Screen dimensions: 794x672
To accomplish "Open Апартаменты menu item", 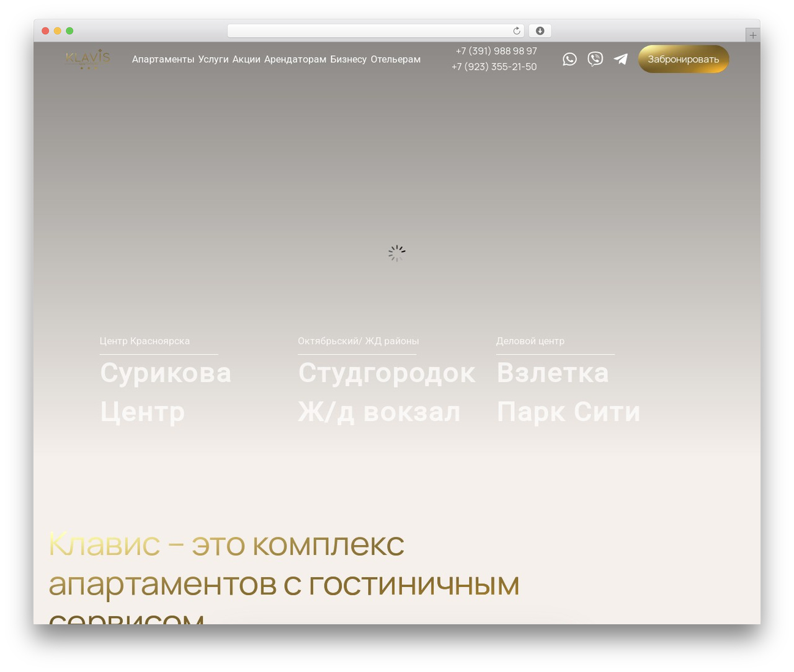I will point(163,60).
